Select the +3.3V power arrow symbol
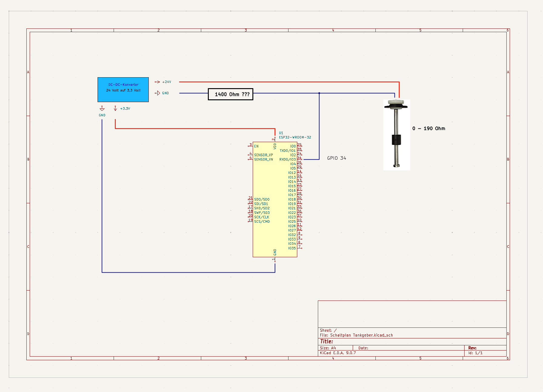Screen dimensions: 543x392 pos(115,108)
